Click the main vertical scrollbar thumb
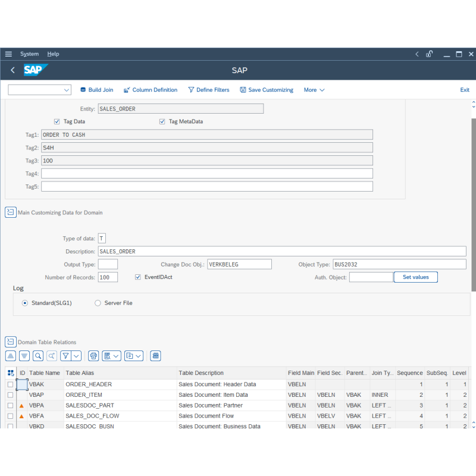This screenshot has height=476, width=476. coord(474,205)
